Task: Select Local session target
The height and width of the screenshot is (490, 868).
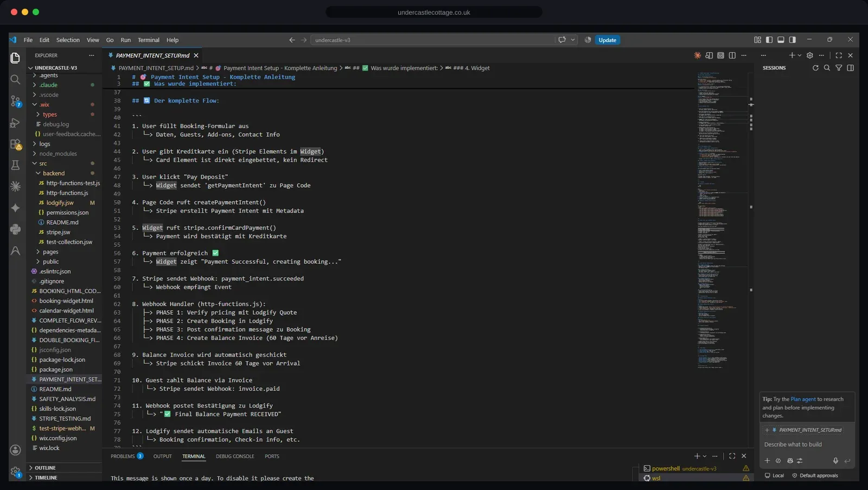Action: 775,476
